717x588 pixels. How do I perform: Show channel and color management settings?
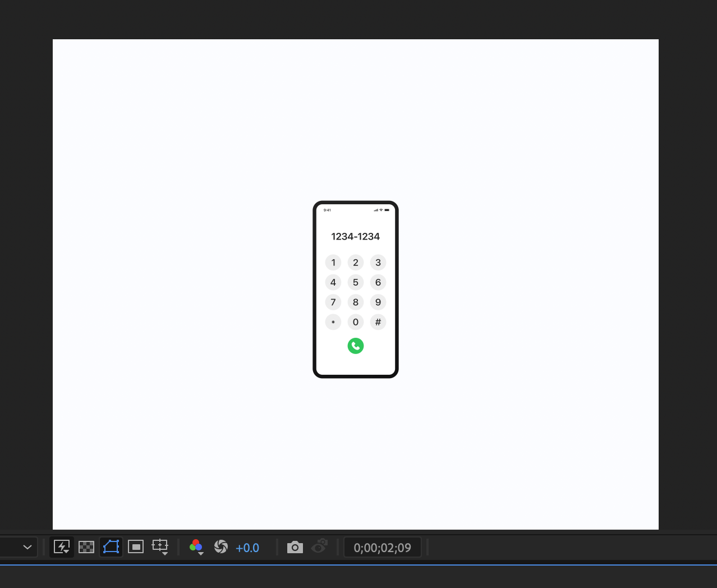196,547
